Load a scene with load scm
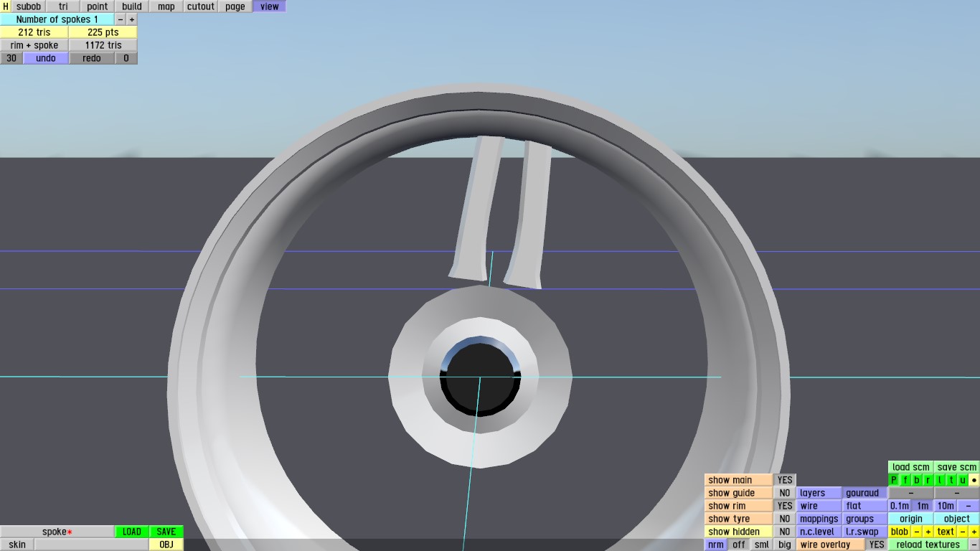This screenshot has width=980, height=551. [x=911, y=467]
